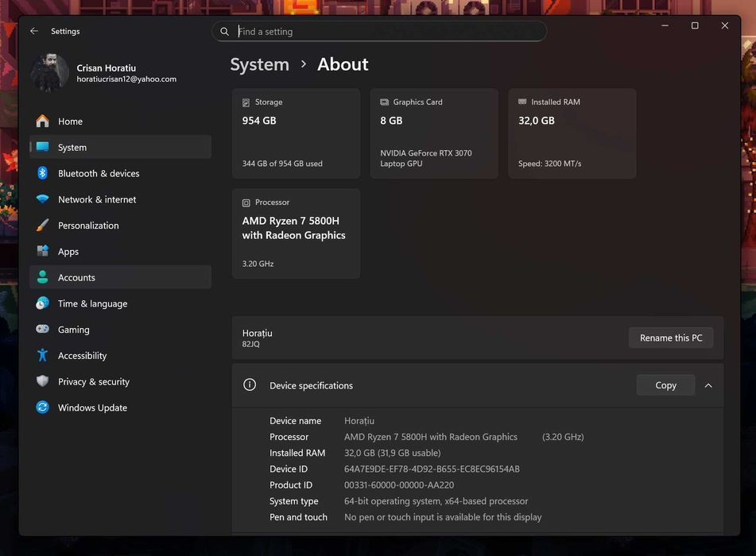This screenshot has height=556, width=756.
Task: Click the account email horatiucrisan12@yahoo.com
Action: 126,79
